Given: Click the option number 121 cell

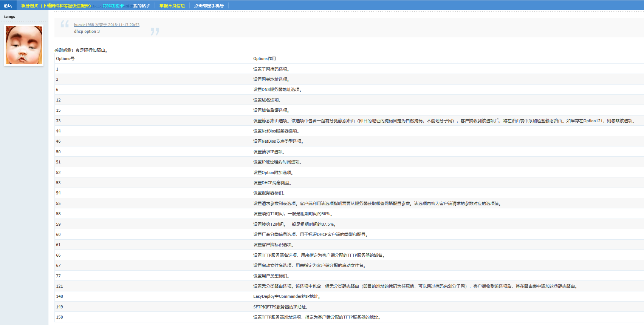Looking at the screenshot, I should (x=59, y=286).
